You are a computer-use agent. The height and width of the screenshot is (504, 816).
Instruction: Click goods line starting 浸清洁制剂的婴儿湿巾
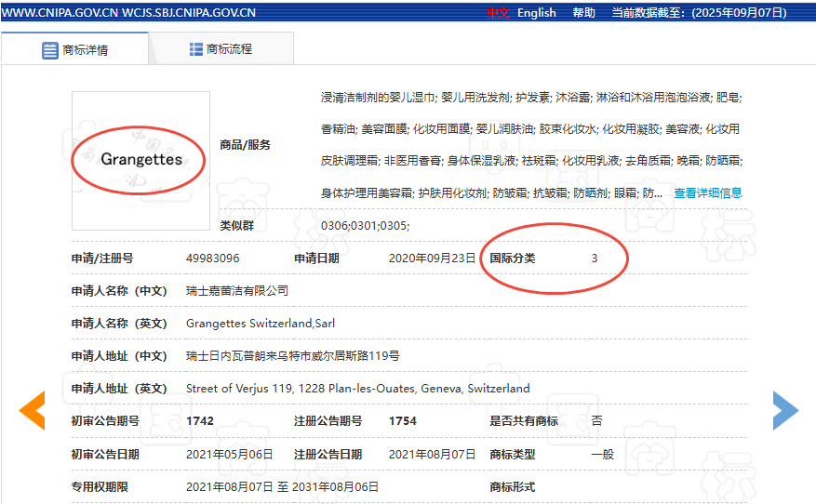coord(531,98)
